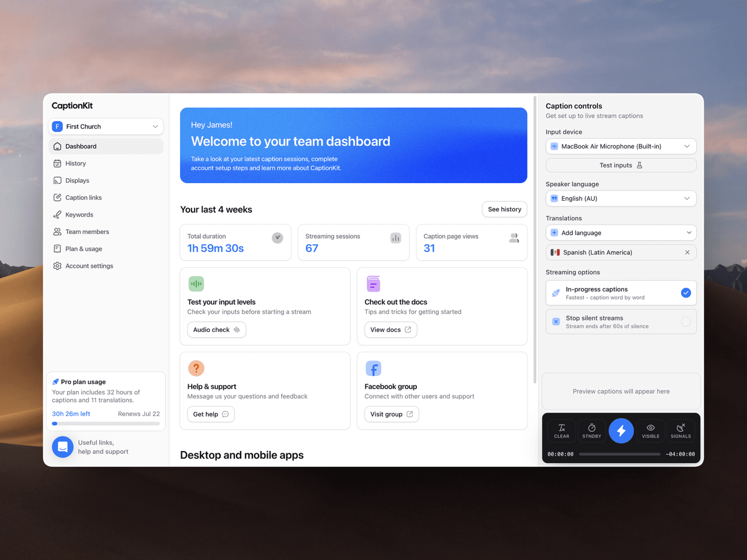Enable Stop silent streams option
The image size is (747, 560).
[686, 322]
